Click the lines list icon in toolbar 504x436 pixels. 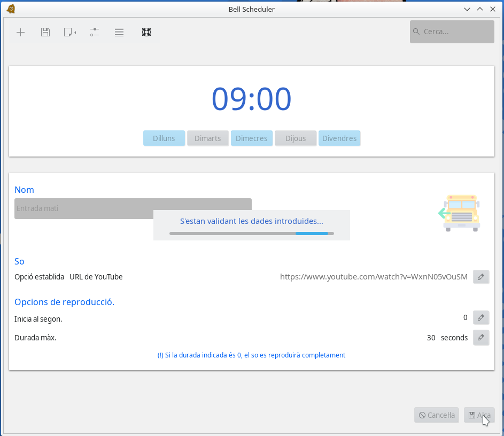(119, 32)
